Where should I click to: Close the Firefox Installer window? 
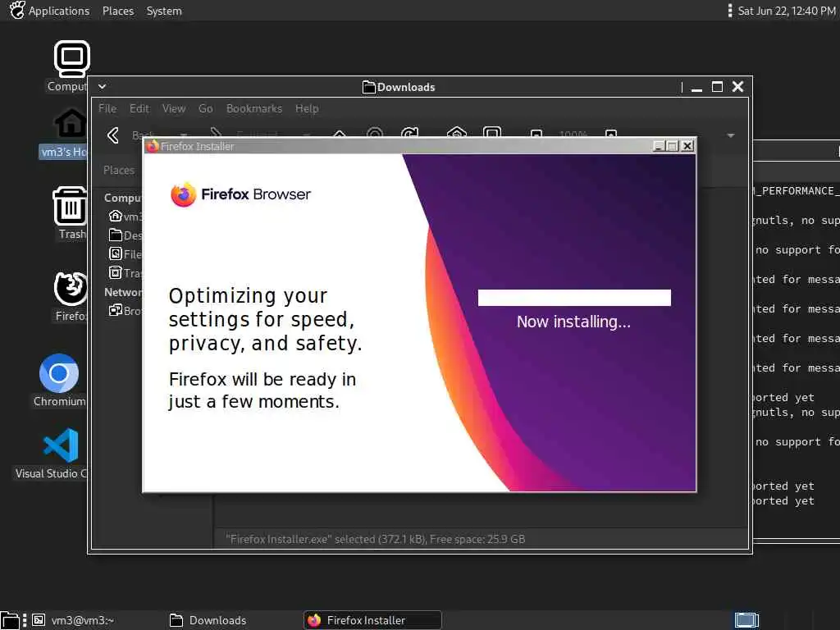688,146
